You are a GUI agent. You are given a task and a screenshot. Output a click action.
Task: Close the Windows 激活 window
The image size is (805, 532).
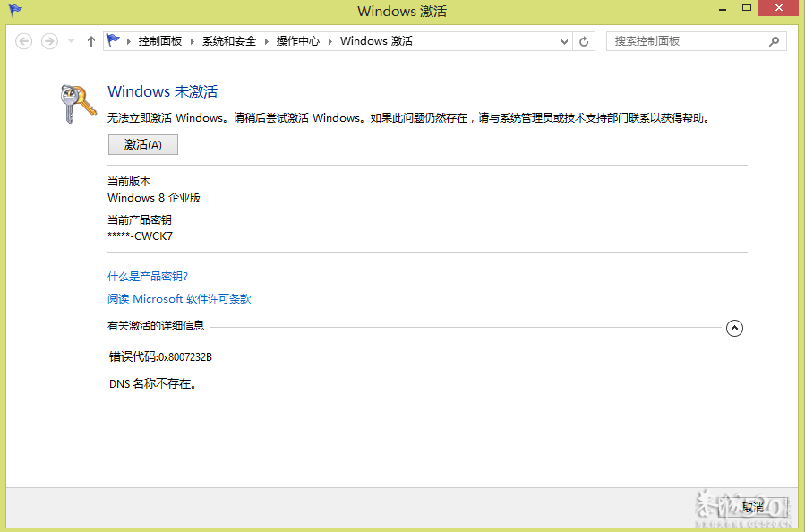point(779,8)
